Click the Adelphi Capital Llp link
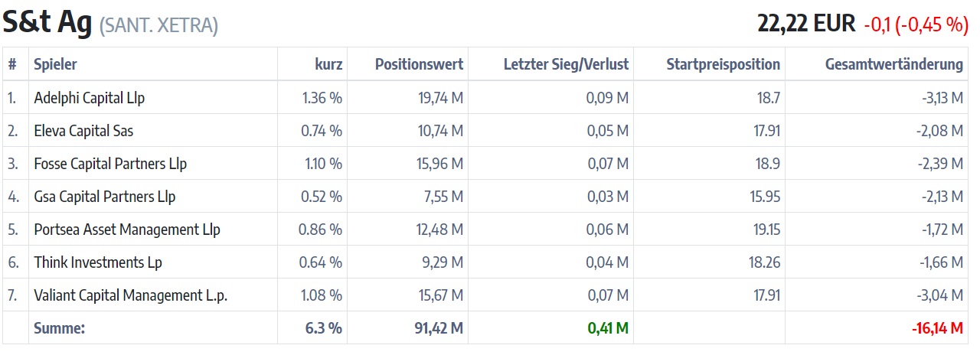This screenshot has width=980, height=355. click(x=90, y=98)
